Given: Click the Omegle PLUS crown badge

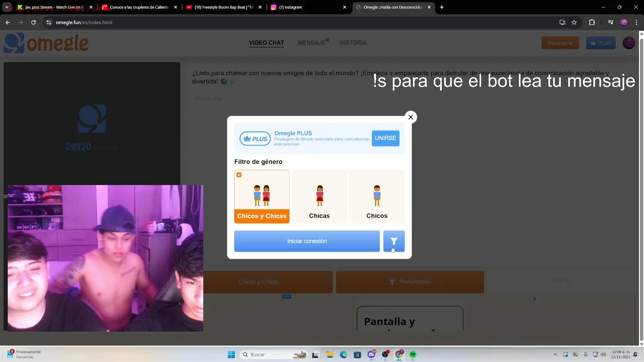Looking at the screenshot, I should tap(255, 138).
